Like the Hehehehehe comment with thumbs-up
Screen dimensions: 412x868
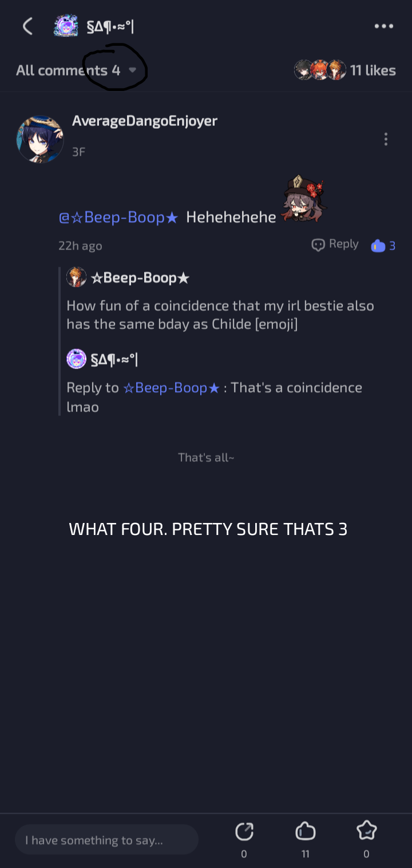pyautogui.click(x=378, y=246)
